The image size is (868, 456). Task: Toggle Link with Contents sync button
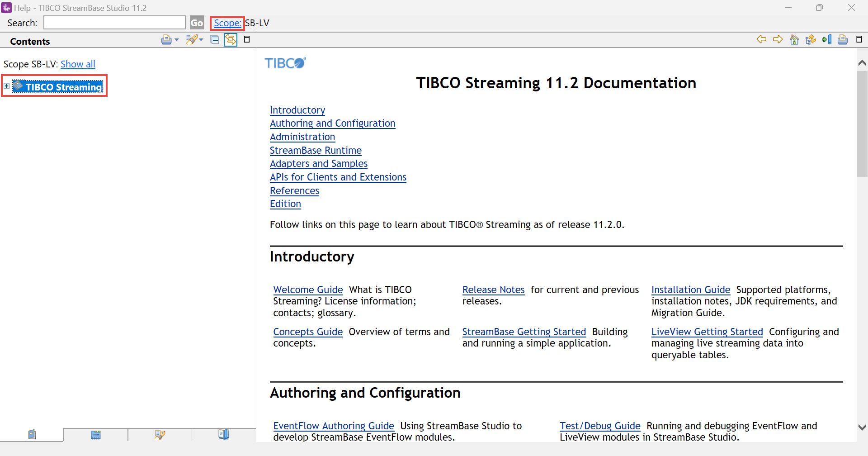[231, 40]
